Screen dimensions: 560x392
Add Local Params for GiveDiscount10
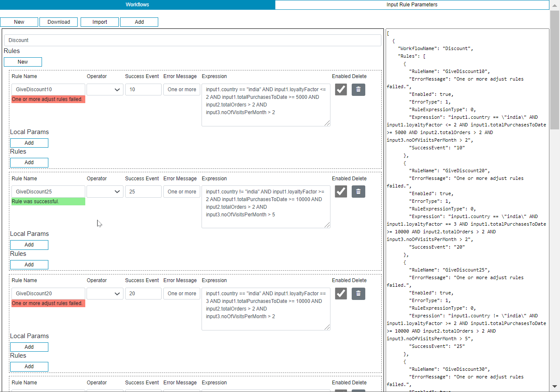point(29,143)
